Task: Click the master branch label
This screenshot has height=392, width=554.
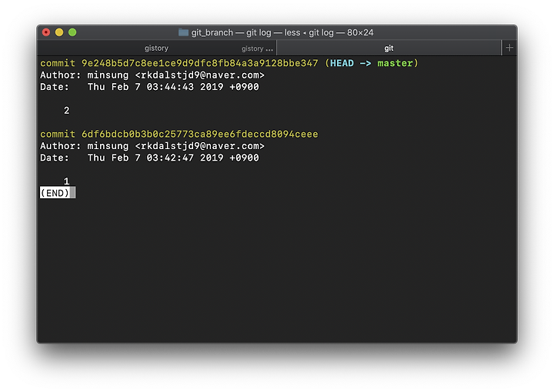Action: [395, 63]
